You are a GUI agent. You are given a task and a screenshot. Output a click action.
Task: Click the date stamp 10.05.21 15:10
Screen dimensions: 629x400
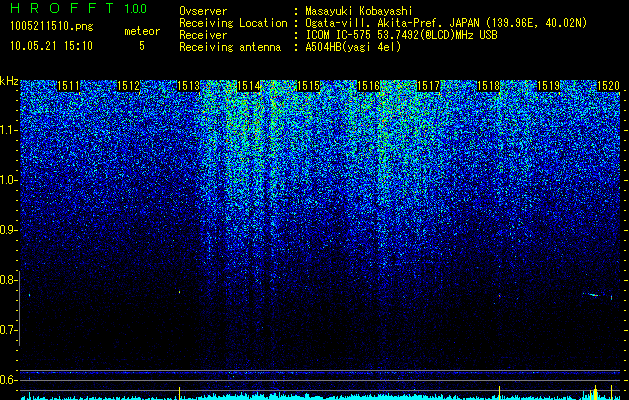coord(51,46)
